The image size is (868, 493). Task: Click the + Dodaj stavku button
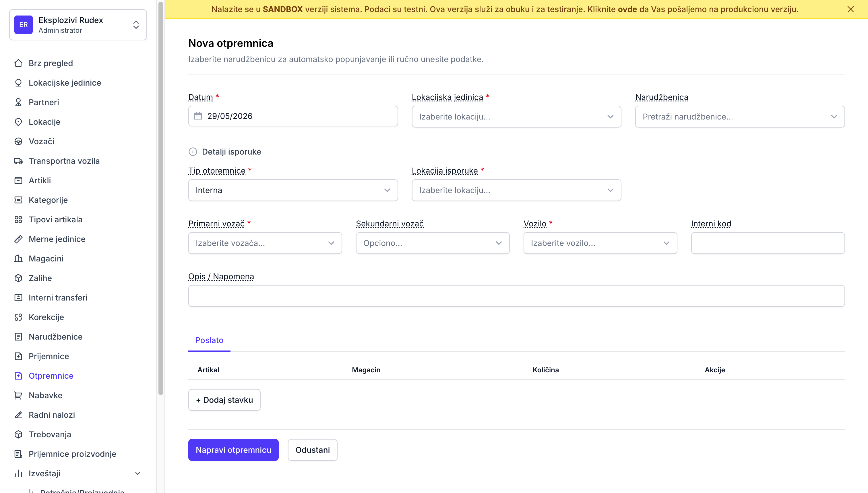(224, 400)
